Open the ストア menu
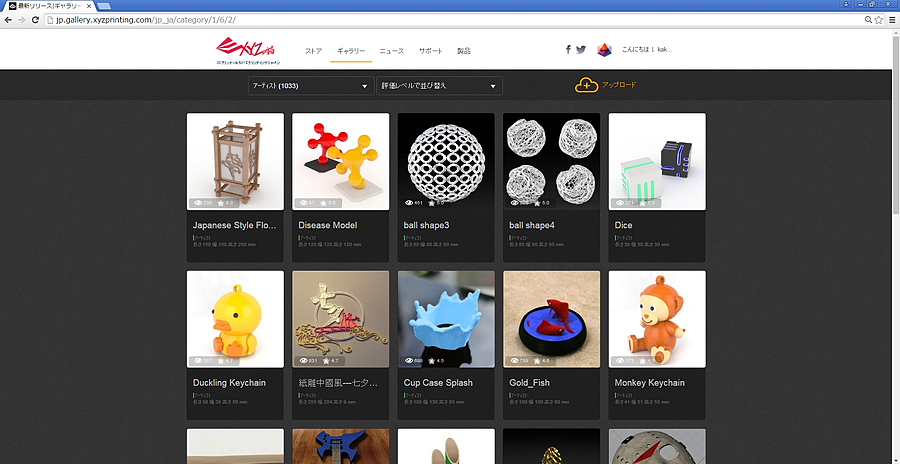Screen dimensions: 900x464 point(313,51)
